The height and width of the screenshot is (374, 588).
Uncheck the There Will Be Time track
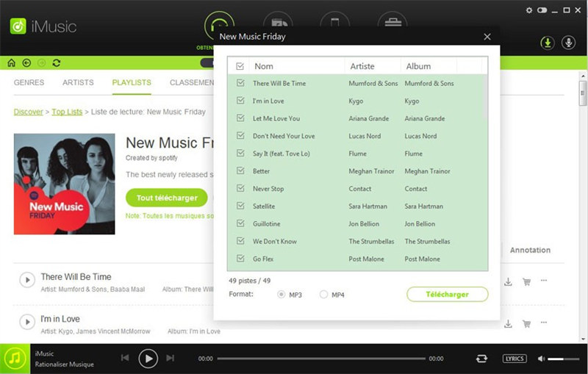click(x=240, y=83)
